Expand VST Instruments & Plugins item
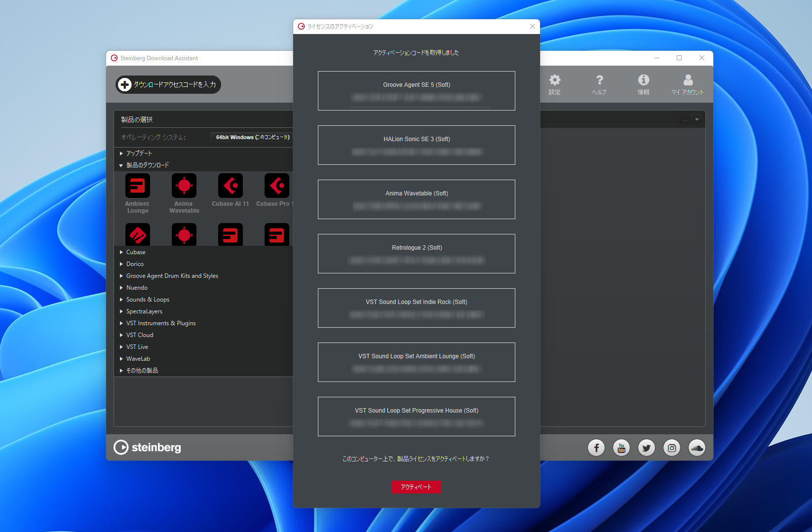This screenshot has height=532, width=812. (x=121, y=323)
